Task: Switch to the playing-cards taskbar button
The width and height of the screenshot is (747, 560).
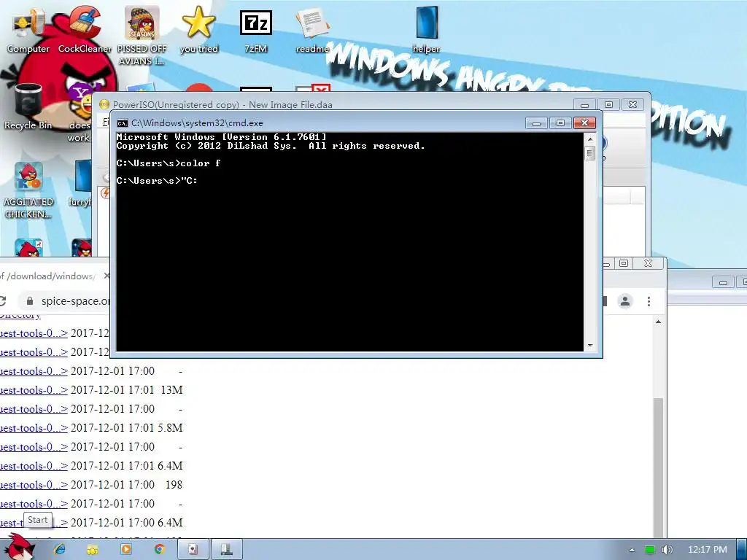Action: (193, 550)
